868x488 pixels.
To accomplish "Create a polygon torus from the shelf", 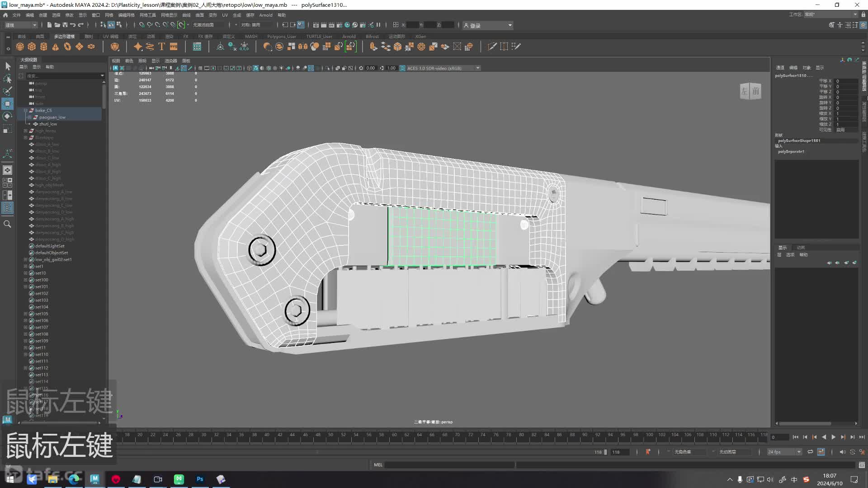I will 67,47.
